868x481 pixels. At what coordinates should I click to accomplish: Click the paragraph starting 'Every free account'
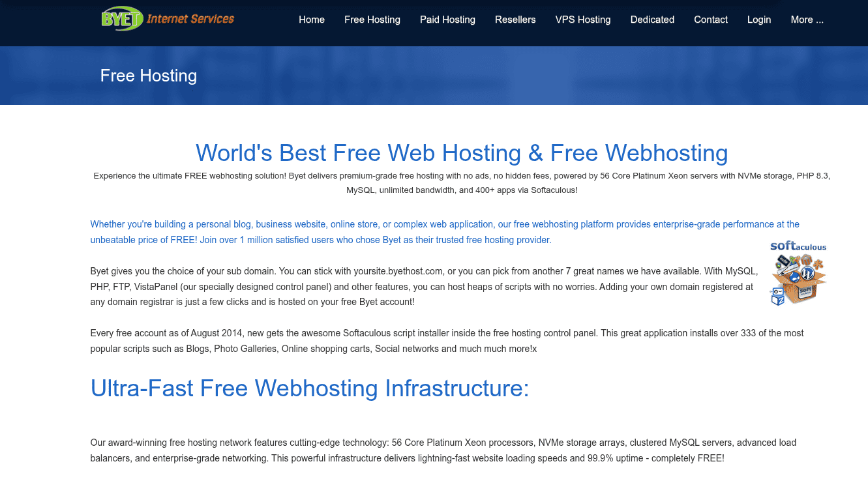447,341
